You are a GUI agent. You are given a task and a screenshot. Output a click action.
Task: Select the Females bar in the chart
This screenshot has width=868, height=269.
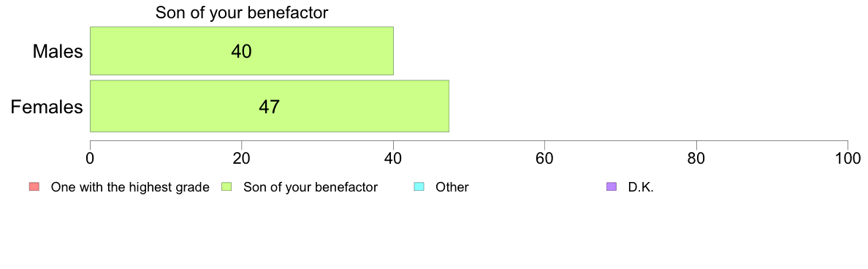[269, 106]
